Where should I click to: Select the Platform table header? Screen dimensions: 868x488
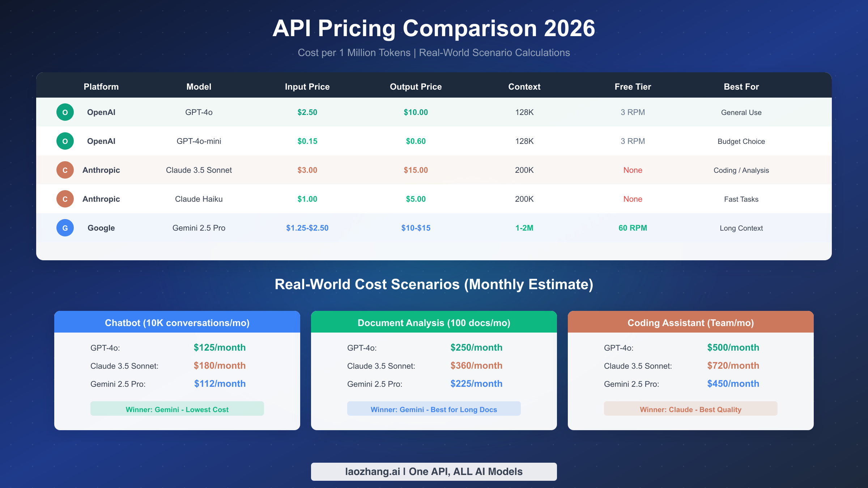coord(101,87)
